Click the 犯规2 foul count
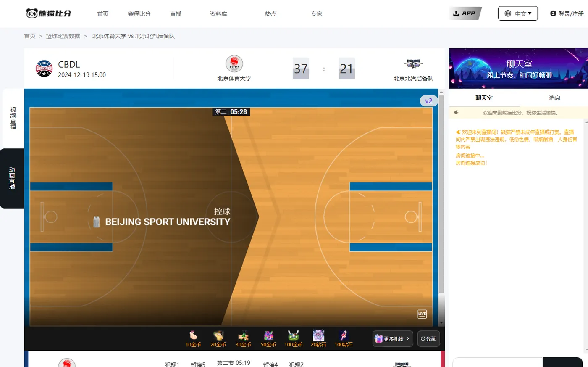Screen dimensions: 588x367 coord(296,364)
